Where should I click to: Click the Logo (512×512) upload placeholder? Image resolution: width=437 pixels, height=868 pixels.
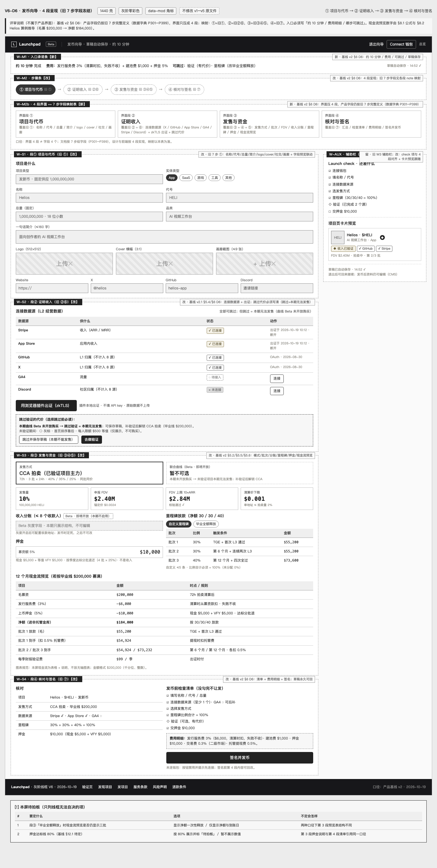(x=64, y=264)
